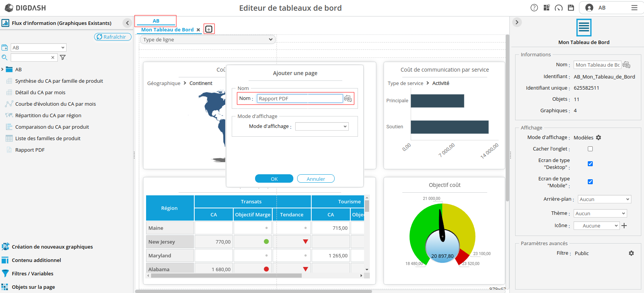Click the DigDash logo

coord(25,8)
